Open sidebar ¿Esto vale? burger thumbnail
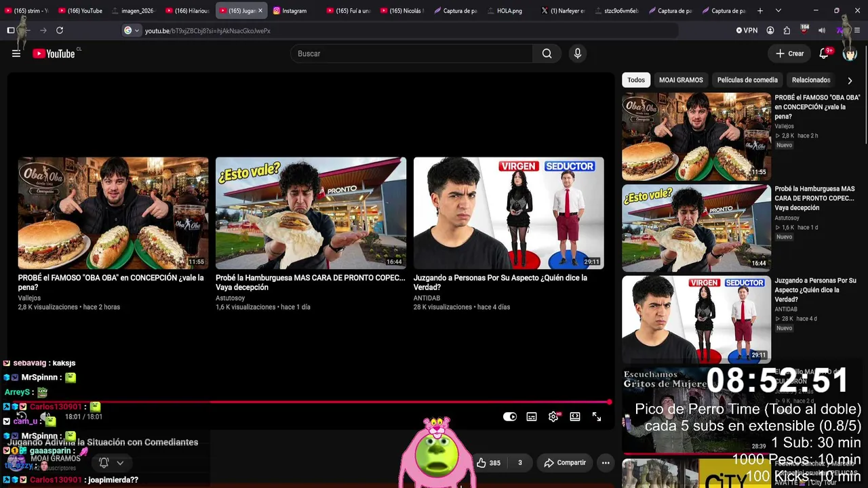Image resolution: width=868 pixels, height=488 pixels. (696, 228)
